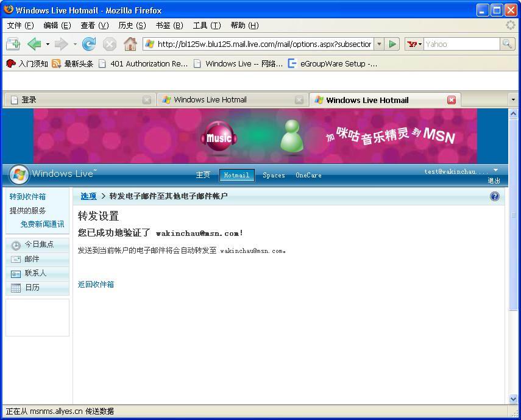Click the vertical scrollbar thumb
The width and height of the screenshot is (521, 420).
[x=513, y=215]
